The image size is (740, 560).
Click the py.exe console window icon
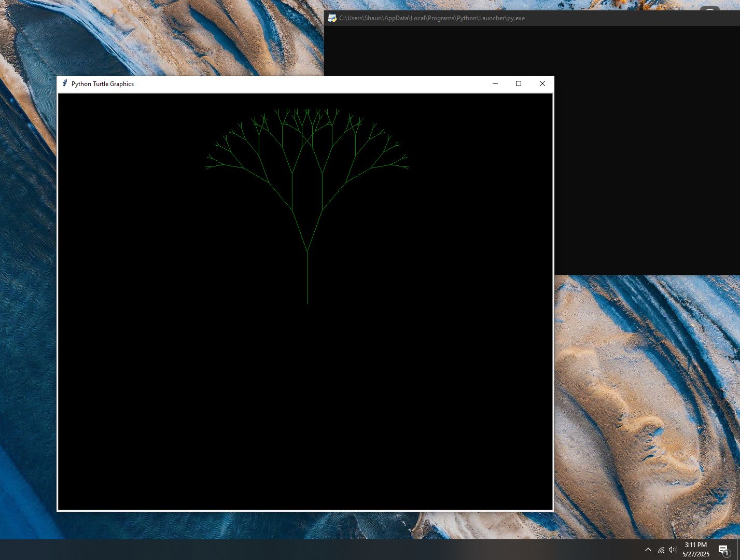pyautogui.click(x=332, y=18)
